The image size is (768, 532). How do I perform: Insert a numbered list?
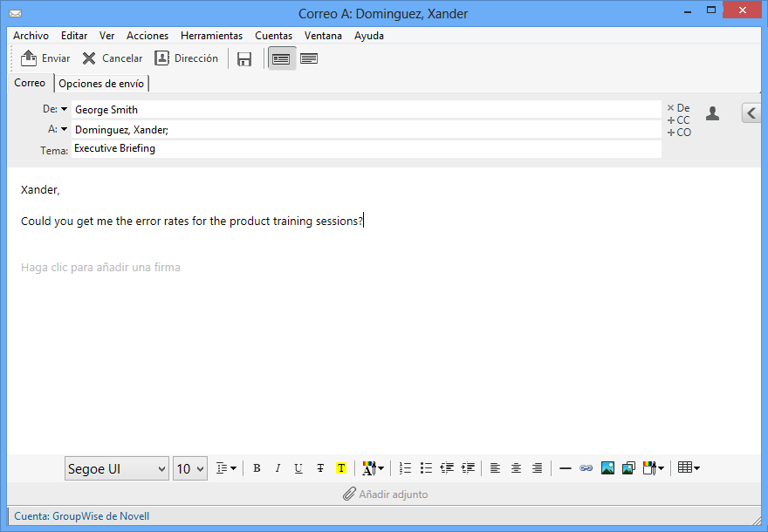point(405,468)
